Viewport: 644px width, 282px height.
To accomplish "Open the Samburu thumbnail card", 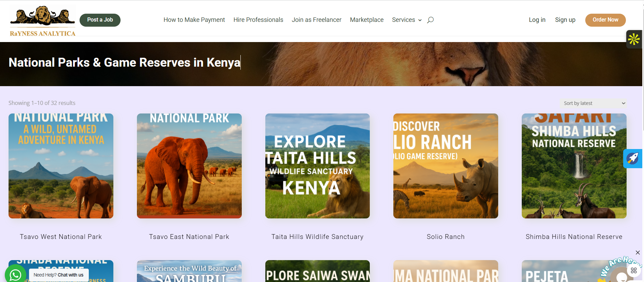I will coord(189,271).
